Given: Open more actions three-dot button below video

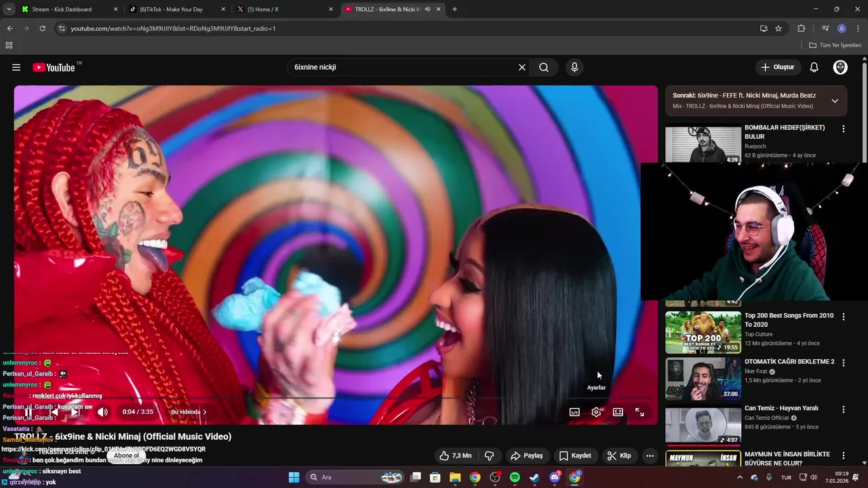Looking at the screenshot, I should [x=650, y=455].
